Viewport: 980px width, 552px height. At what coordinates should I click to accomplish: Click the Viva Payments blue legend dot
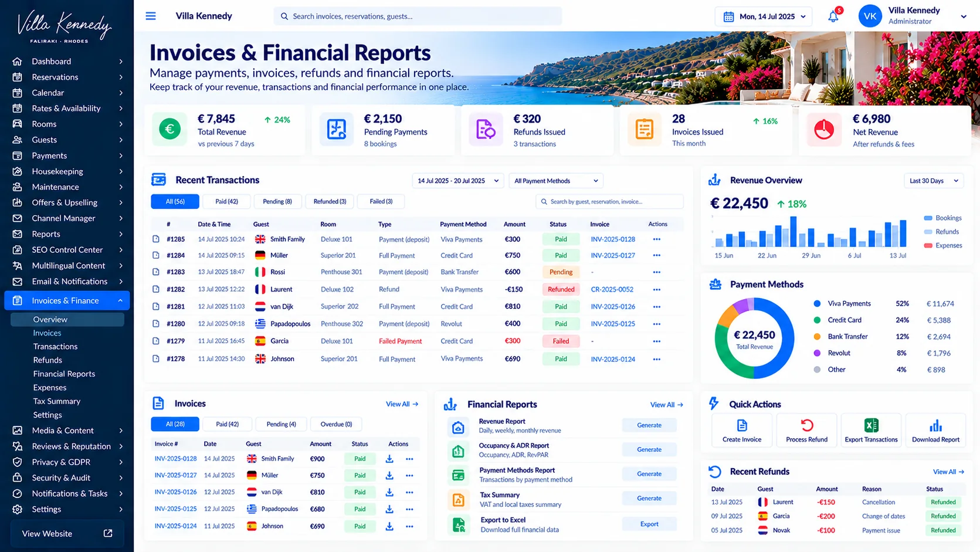[x=817, y=303]
